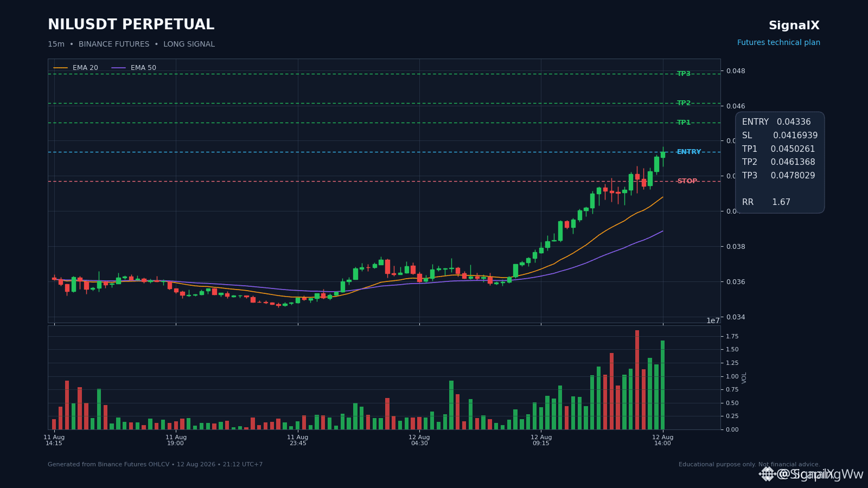The image size is (868, 488).
Task: Click the final green candlestick touching the ENTRY line
Action: tap(662, 155)
